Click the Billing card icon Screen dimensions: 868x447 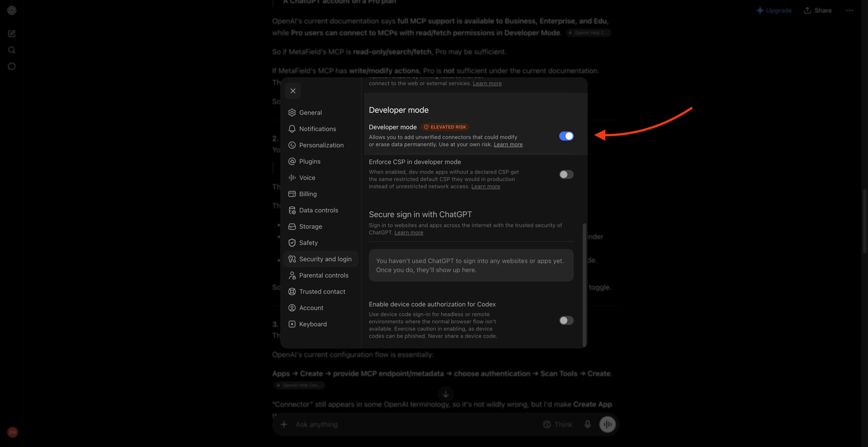pos(292,194)
